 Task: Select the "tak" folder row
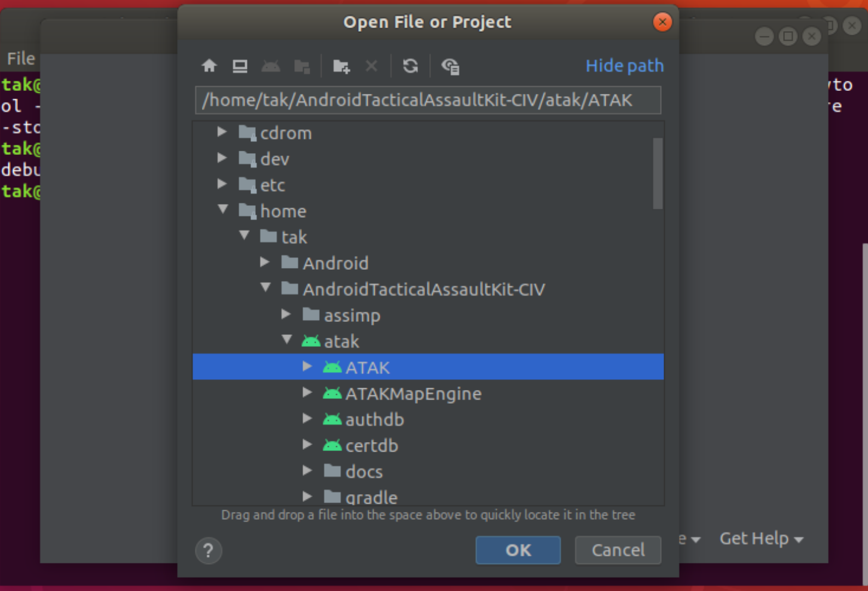428,237
